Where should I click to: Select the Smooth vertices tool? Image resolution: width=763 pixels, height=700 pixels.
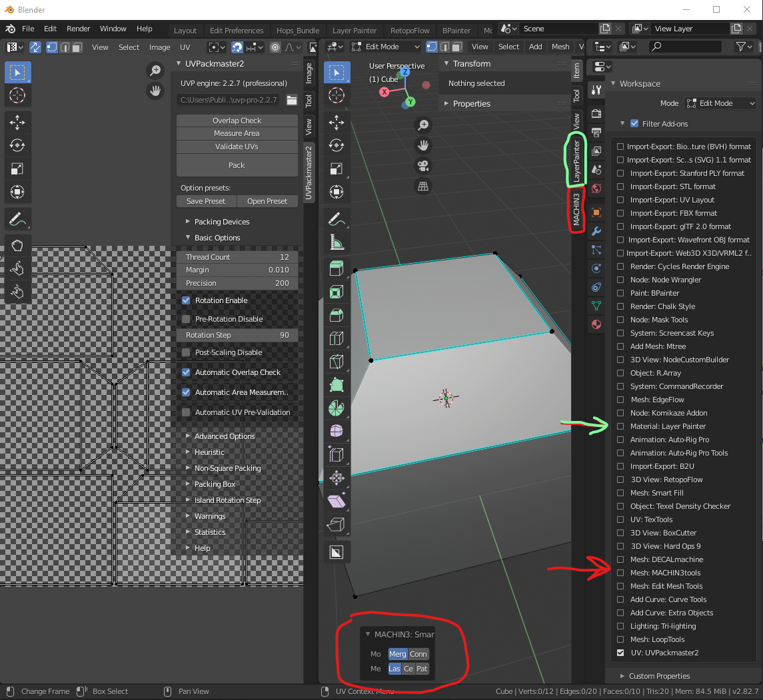click(x=337, y=432)
